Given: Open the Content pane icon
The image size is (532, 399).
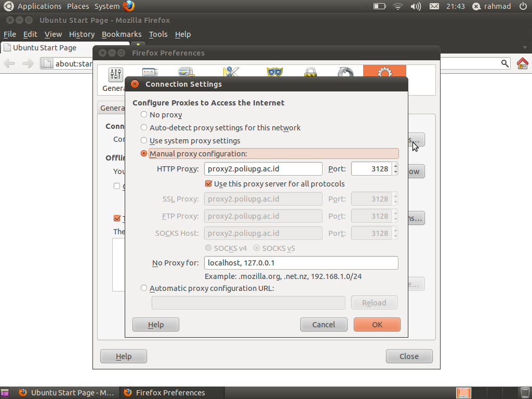Looking at the screenshot, I should coord(187,72).
